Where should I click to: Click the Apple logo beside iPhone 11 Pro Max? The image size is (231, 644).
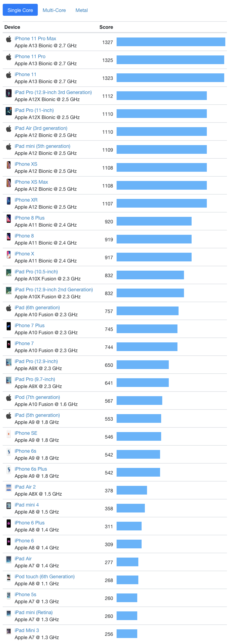pos(9,39)
